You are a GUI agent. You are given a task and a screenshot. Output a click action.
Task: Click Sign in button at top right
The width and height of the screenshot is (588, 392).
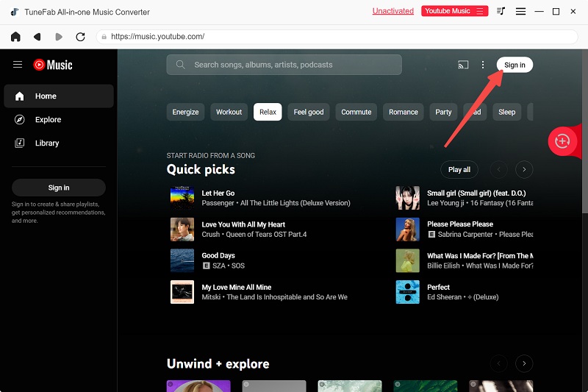pyautogui.click(x=514, y=65)
